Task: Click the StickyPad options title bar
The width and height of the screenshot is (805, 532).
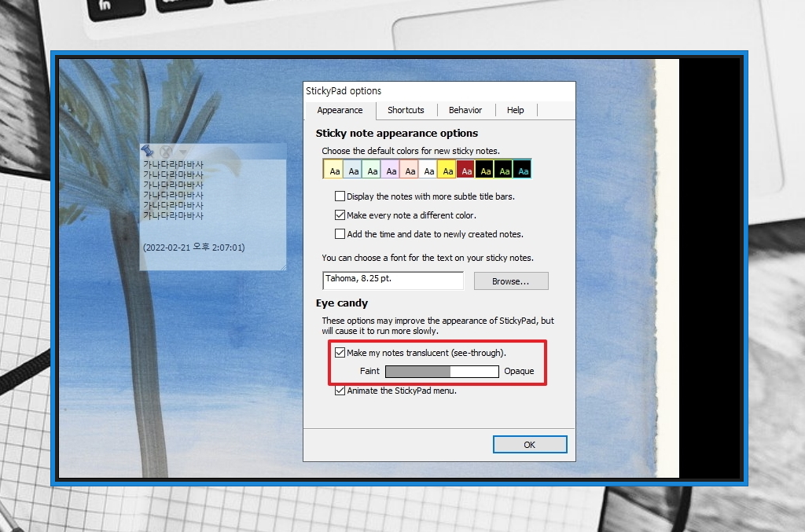Action: pyautogui.click(x=439, y=91)
